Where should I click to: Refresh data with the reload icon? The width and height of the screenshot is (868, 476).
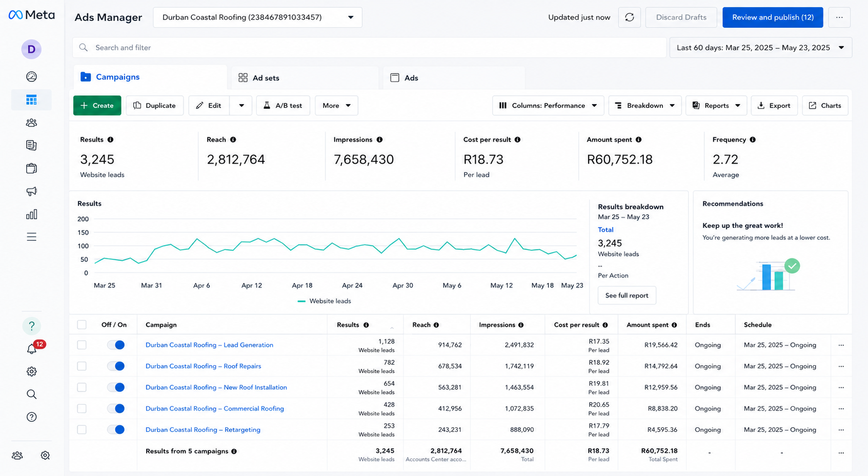tap(630, 17)
